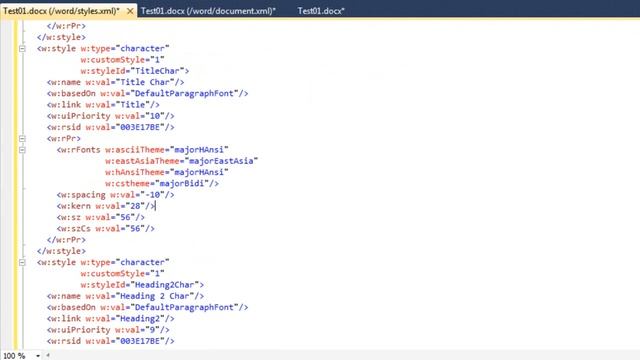The width and height of the screenshot is (640, 360).
Task: Collapse the w:rPr block under TitleChar
Action: [22, 139]
